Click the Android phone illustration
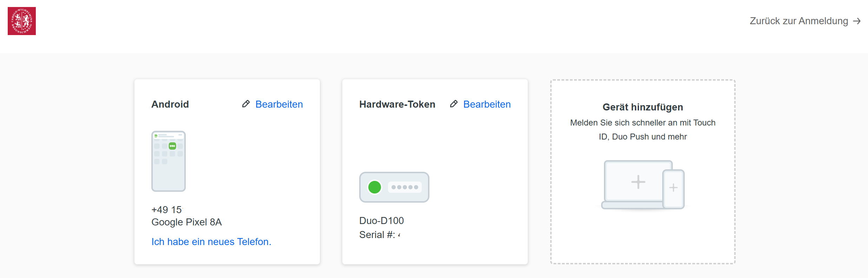Screen dimensions: 868x278 [x=169, y=161]
